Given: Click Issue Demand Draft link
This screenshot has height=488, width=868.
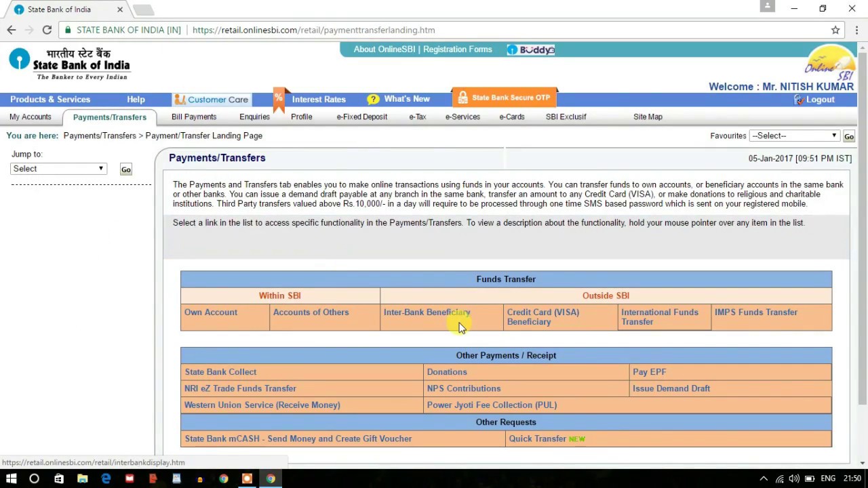Looking at the screenshot, I should coord(671,388).
